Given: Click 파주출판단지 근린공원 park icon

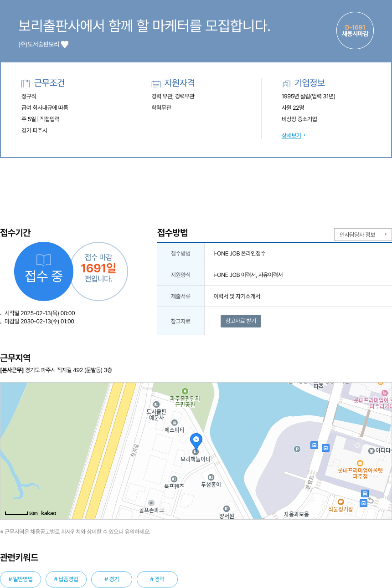Looking at the screenshot, I should click(x=185, y=391).
